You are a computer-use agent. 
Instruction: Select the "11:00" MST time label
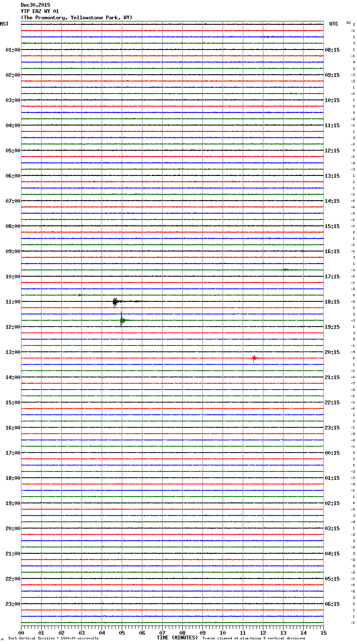click(13, 302)
